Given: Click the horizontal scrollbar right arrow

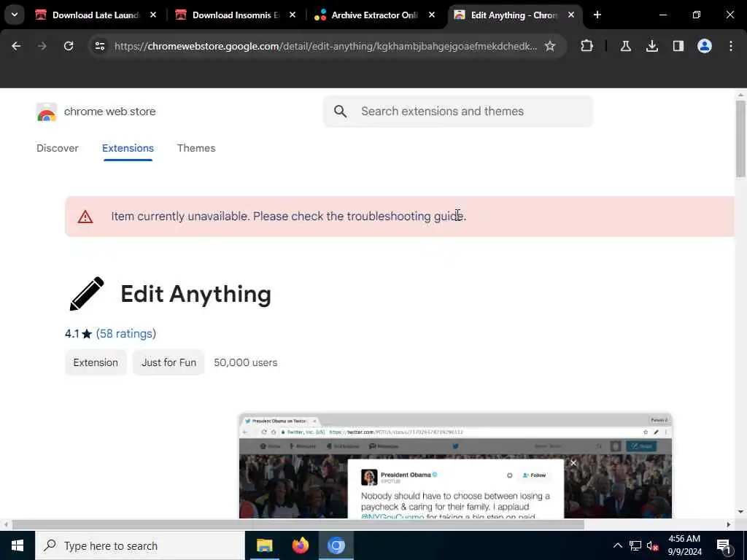Looking at the screenshot, I should pos(729,525).
